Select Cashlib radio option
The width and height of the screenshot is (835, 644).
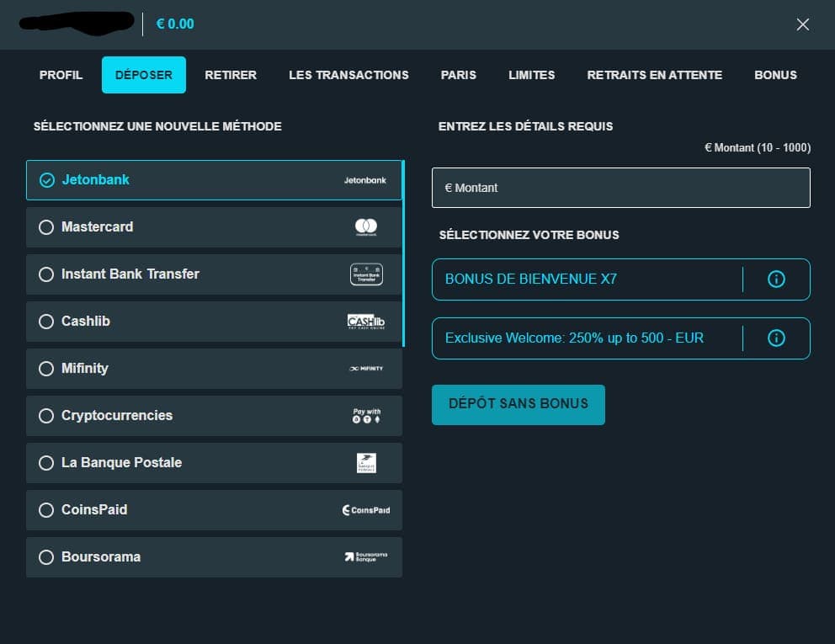(x=46, y=322)
